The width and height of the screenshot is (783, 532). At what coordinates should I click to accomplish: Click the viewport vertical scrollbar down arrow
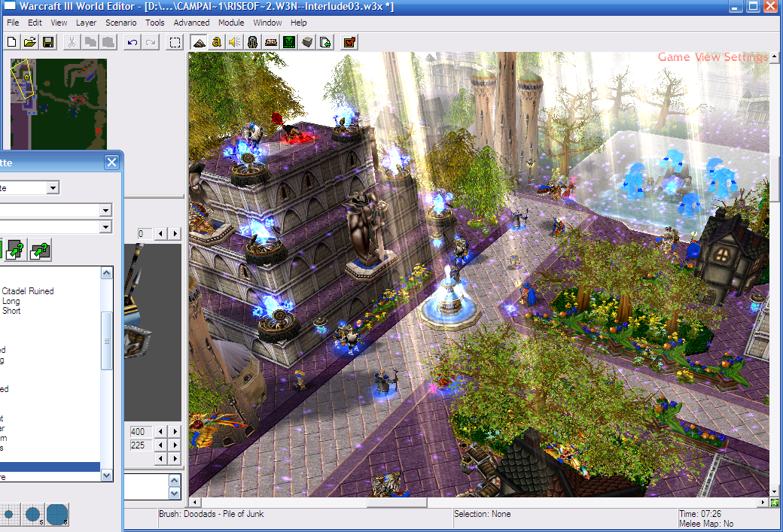click(x=775, y=491)
